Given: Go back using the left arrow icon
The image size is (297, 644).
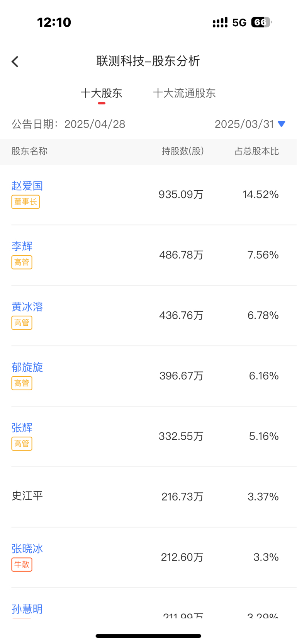Looking at the screenshot, I should point(15,61).
